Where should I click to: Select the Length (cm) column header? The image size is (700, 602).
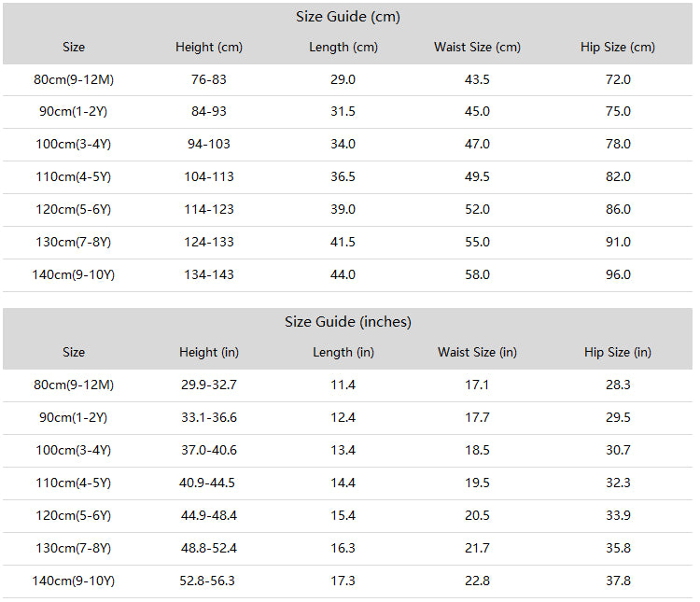(x=343, y=48)
